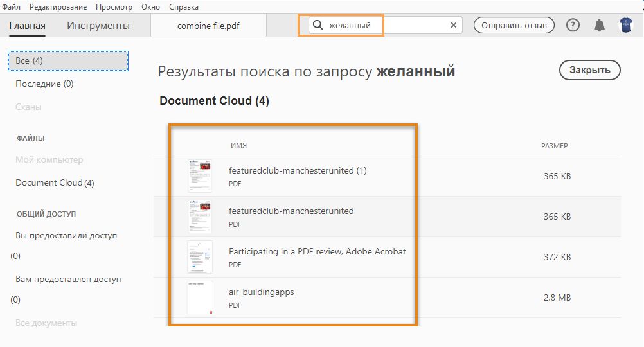This screenshot has height=347, width=644.
Task: Open notifications bell icon
Action: (599, 26)
